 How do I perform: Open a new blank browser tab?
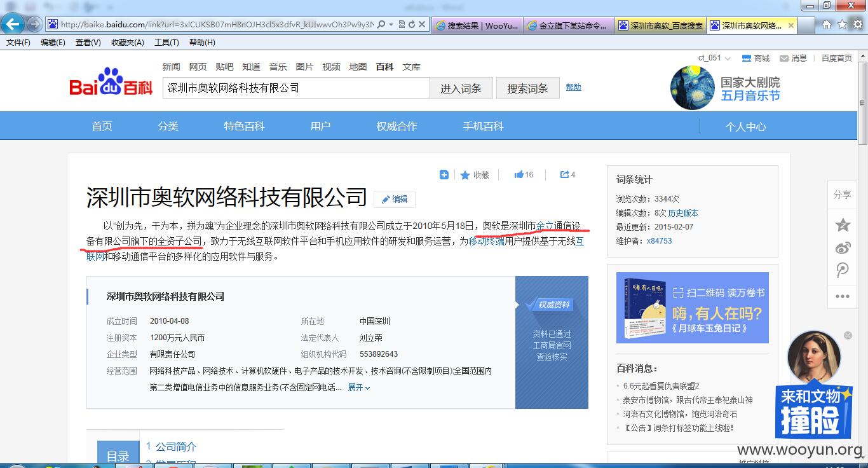(x=806, y=25)
